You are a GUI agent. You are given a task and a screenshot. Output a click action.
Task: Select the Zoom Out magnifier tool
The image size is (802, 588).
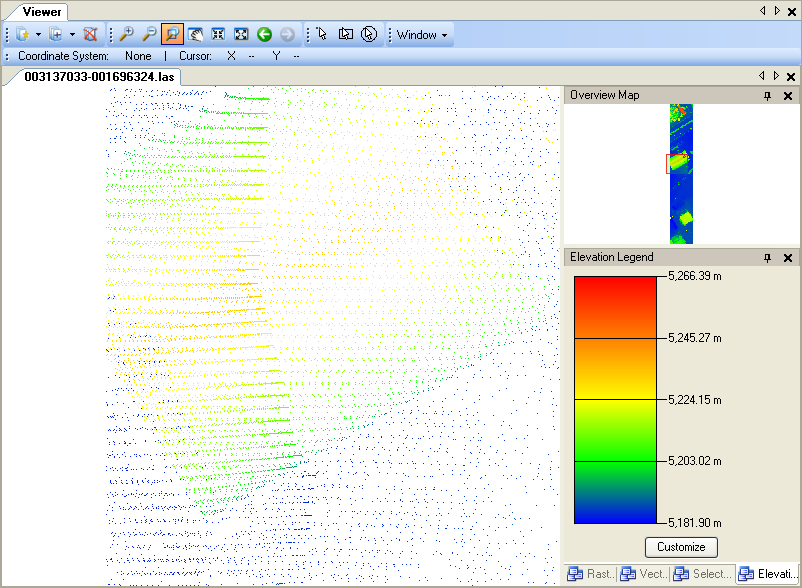coord(150,34)
